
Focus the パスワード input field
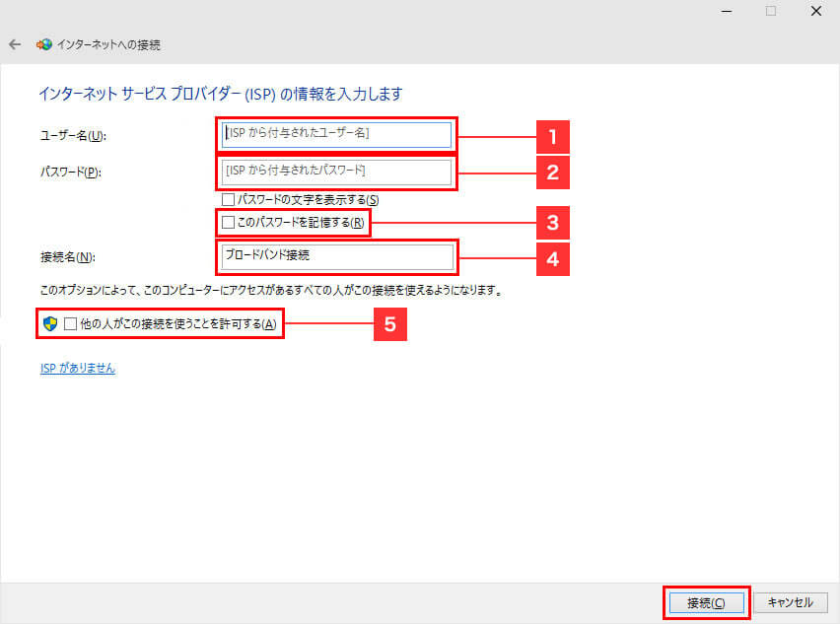336,172
